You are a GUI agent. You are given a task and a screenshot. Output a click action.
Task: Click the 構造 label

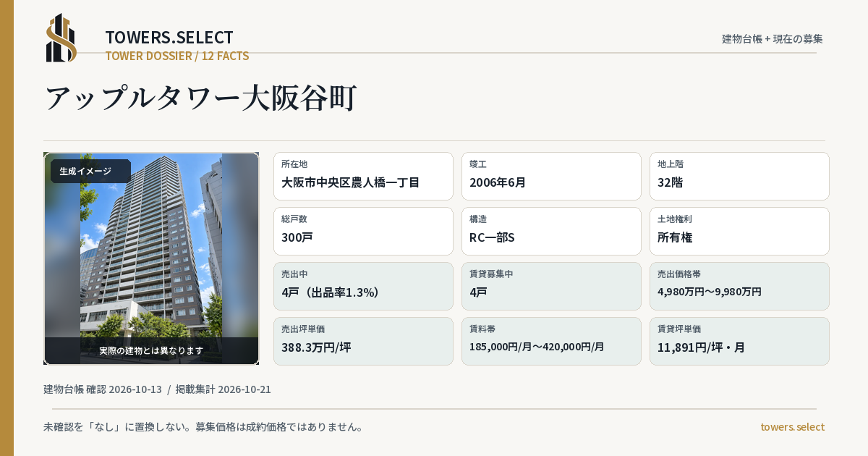[478, 219]
